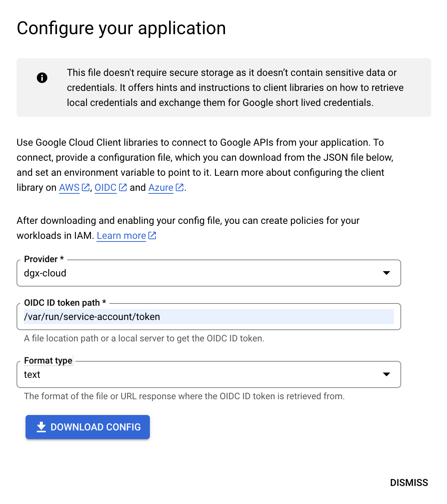The width and height of the screenshot is (447, 504).
Task: Focus the OIDC ID token path input
Action: point(208,317)
